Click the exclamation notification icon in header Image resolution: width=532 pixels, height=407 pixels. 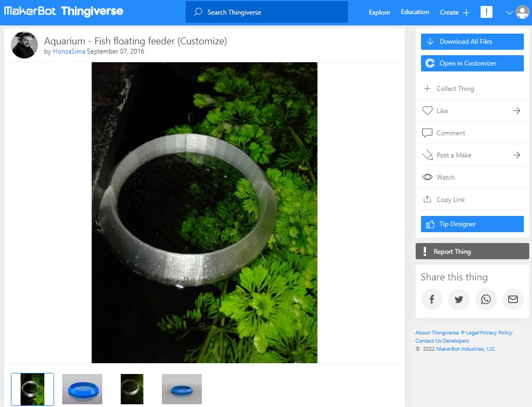(487, 12)
